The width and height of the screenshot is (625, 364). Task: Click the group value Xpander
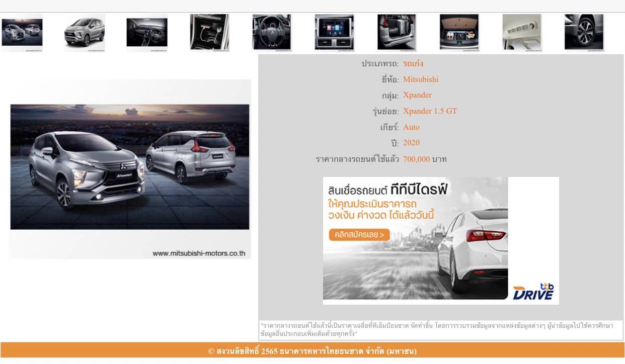pos(417,95)
